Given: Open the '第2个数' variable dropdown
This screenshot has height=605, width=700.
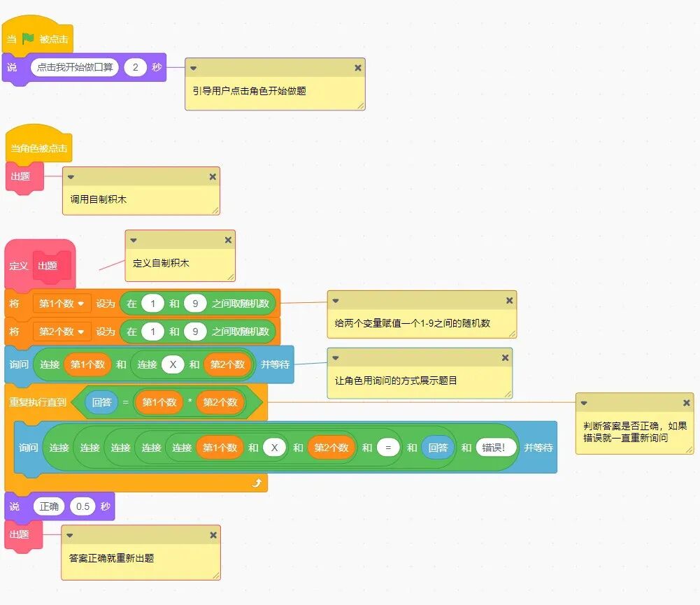Looking at the screenshot, I should point(80,332).
